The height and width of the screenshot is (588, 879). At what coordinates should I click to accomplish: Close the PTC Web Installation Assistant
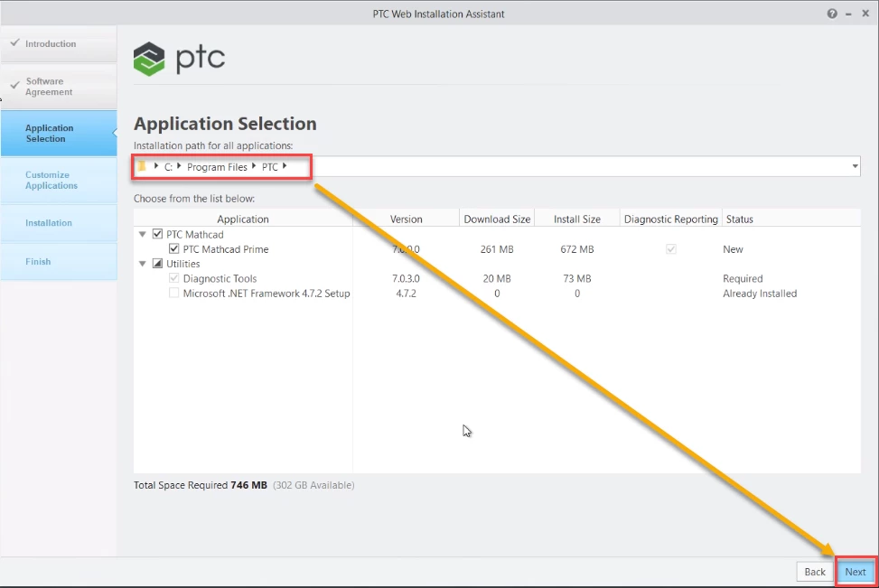(865, 14)
